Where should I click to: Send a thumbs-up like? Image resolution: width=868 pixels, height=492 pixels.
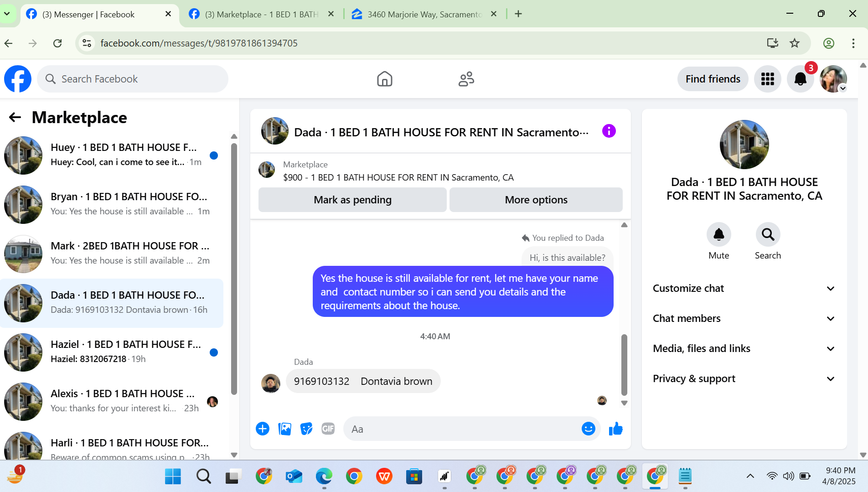pos(615,429)
